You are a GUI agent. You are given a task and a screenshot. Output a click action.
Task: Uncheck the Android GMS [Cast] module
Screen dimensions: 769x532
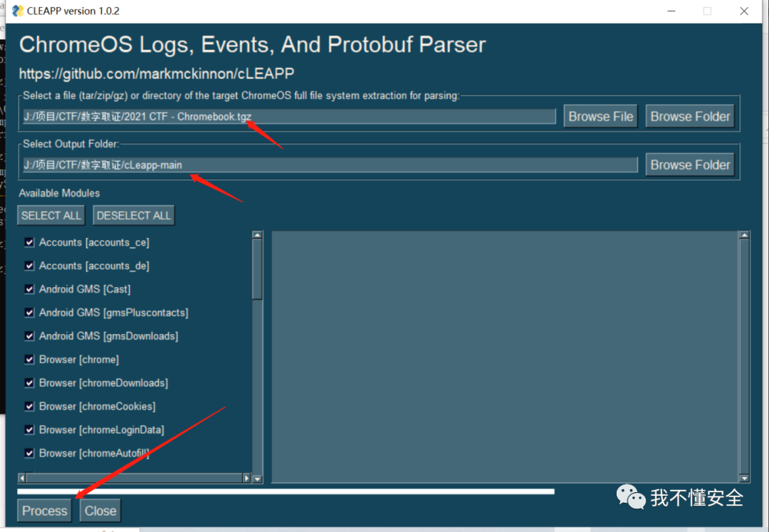29,289
